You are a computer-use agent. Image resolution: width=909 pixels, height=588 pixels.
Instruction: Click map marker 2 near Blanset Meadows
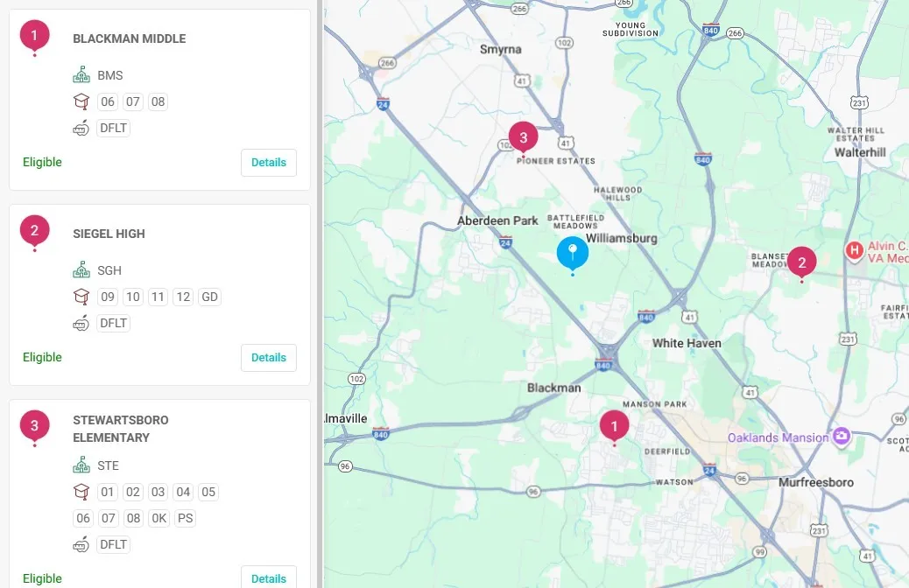pyautogui.click(x=801, y=262)
